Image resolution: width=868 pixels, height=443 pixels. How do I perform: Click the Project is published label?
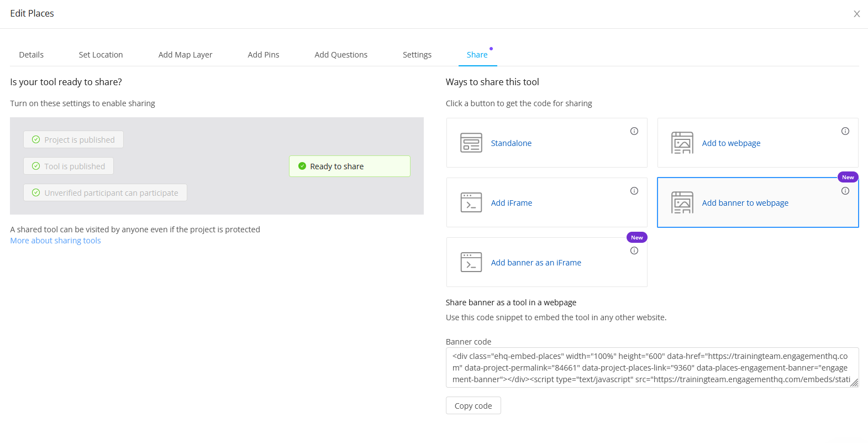[x=80, y=140]
